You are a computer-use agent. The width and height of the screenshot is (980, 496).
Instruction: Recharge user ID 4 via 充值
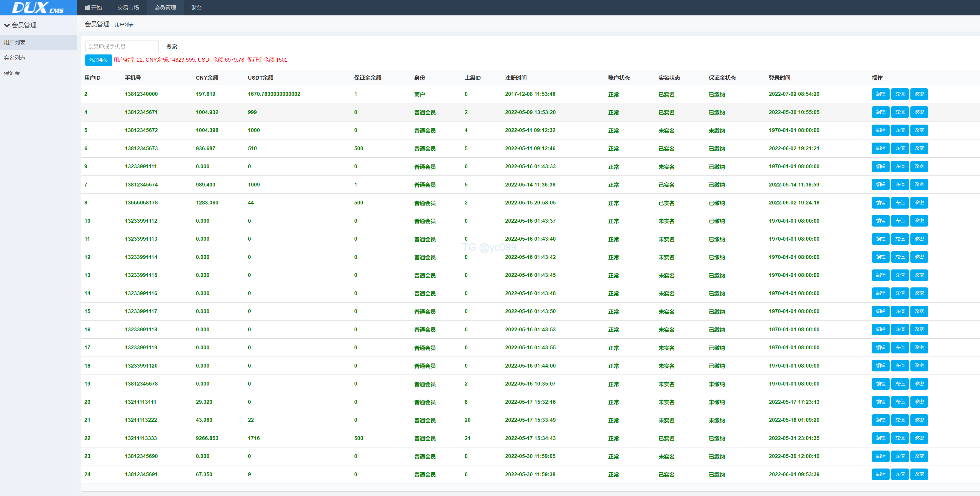(900, 112)
